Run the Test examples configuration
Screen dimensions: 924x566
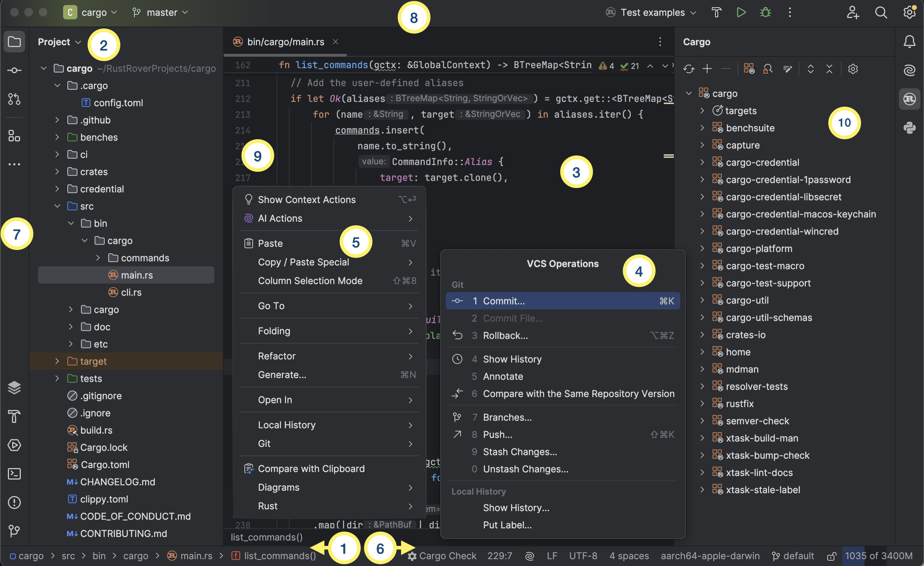pos(740,13)
